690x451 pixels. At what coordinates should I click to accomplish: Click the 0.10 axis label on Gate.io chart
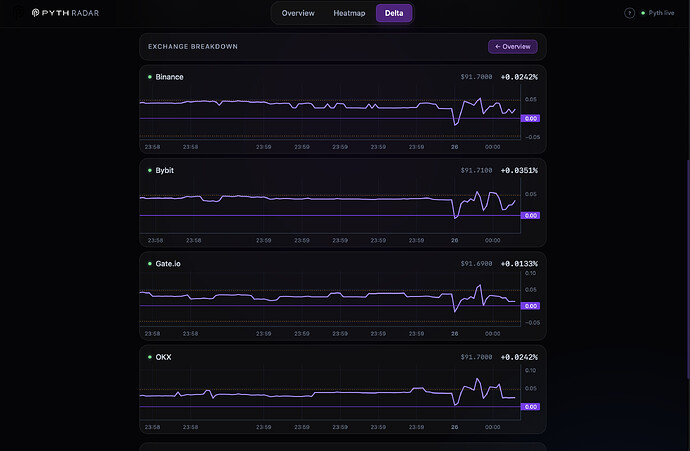pos(530,273)
